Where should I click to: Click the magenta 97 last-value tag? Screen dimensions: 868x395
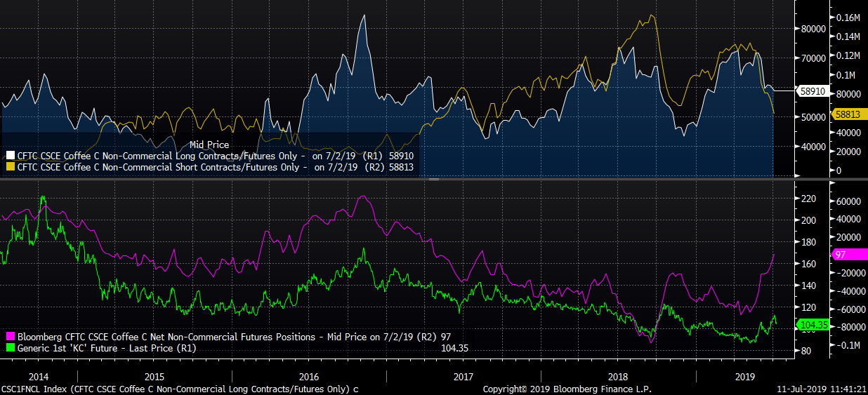point(848,254)
